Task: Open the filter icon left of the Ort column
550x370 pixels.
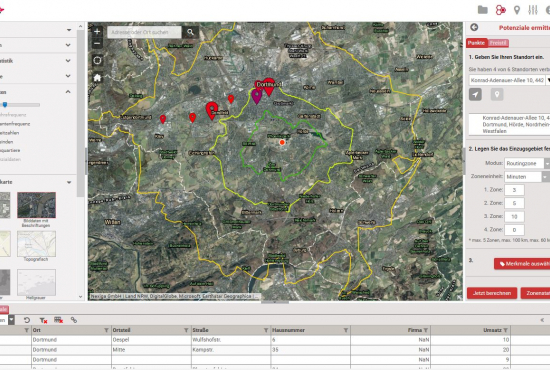Action: coord(26,330)
